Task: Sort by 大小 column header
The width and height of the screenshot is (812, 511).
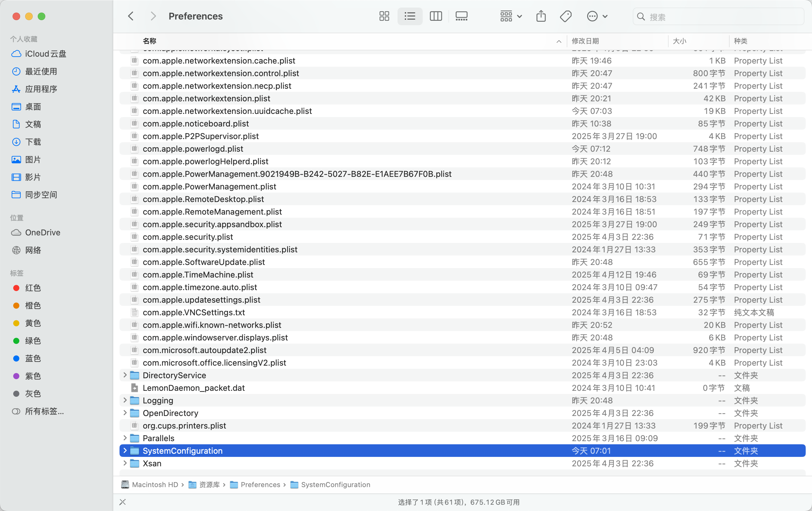Action: tap(680, 41)
